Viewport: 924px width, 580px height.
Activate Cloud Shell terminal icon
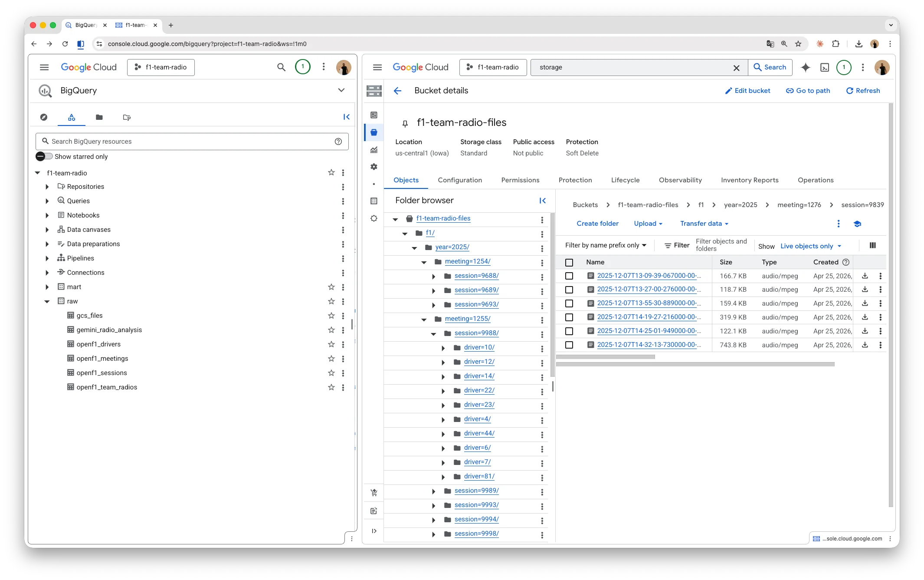click(x=825, y=67)
